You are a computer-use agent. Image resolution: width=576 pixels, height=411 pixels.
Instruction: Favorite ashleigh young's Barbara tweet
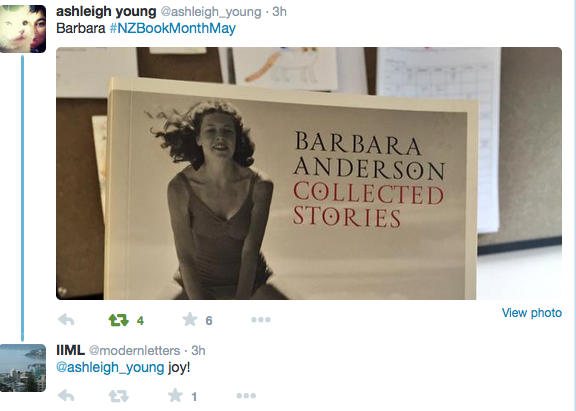190,320
